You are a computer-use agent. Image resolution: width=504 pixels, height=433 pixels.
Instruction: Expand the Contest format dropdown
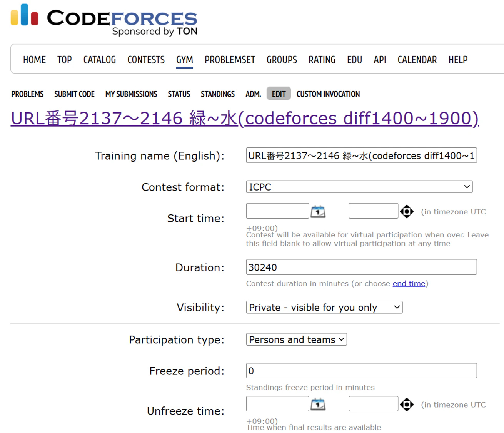[x=359, y=187]
